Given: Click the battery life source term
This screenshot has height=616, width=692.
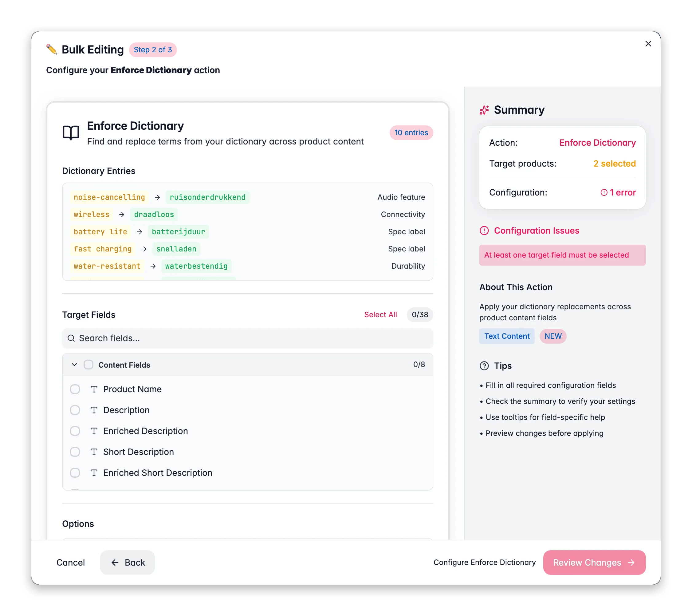Looking at the screenshot, I should point(100,232).
